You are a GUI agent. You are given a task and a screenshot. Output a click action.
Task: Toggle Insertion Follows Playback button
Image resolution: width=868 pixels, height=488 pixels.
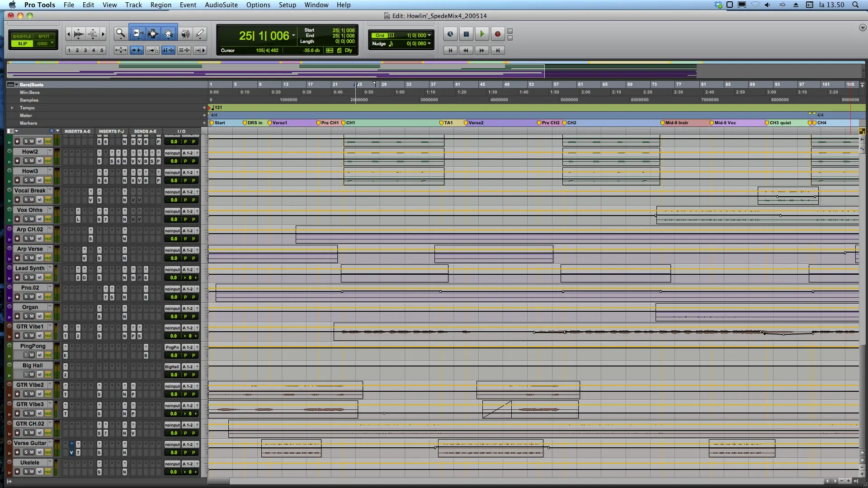(200, 50)
